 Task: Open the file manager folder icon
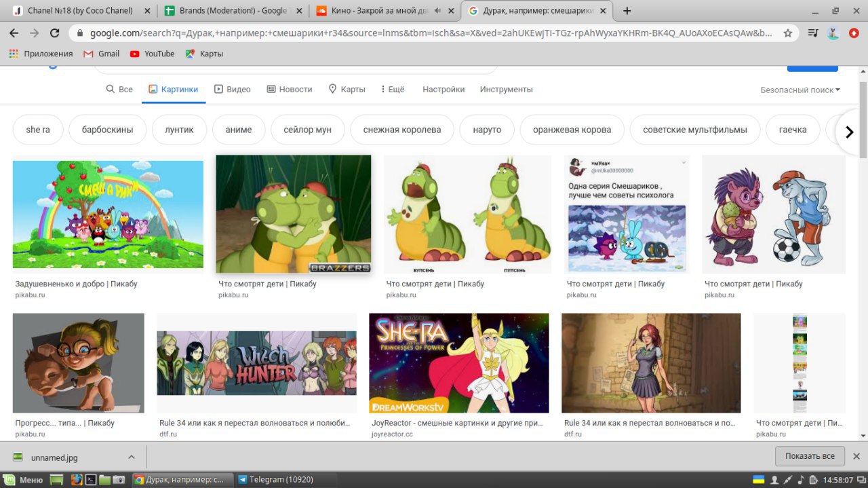pos(105,480)
